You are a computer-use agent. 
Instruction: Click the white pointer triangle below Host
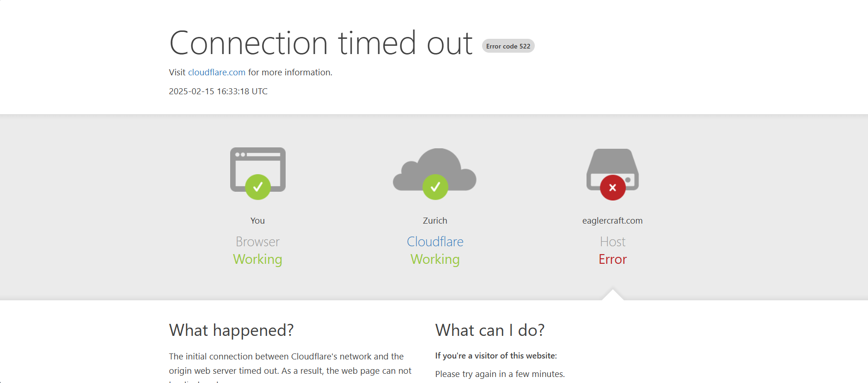pos(613,295)
